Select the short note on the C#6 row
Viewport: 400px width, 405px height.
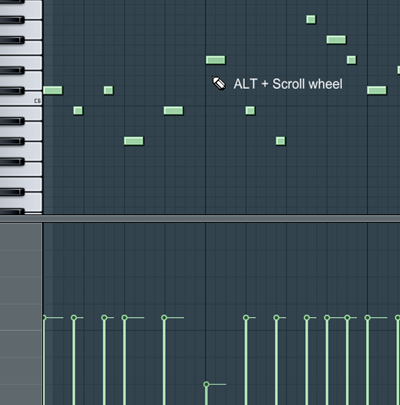(108, 90)
